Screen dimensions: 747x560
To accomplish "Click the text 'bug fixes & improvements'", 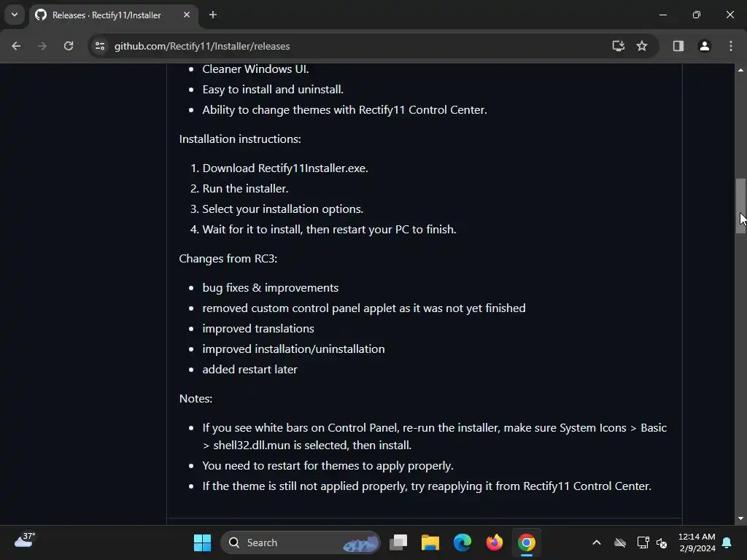I will tap(270, 288).
